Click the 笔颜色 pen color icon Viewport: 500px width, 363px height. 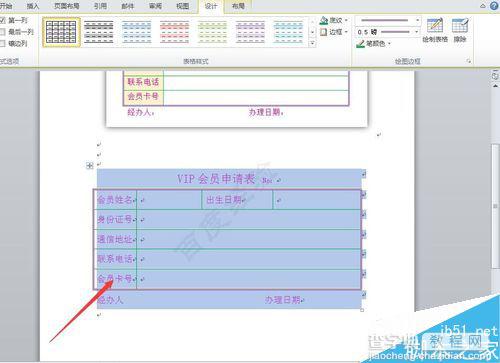360,44
